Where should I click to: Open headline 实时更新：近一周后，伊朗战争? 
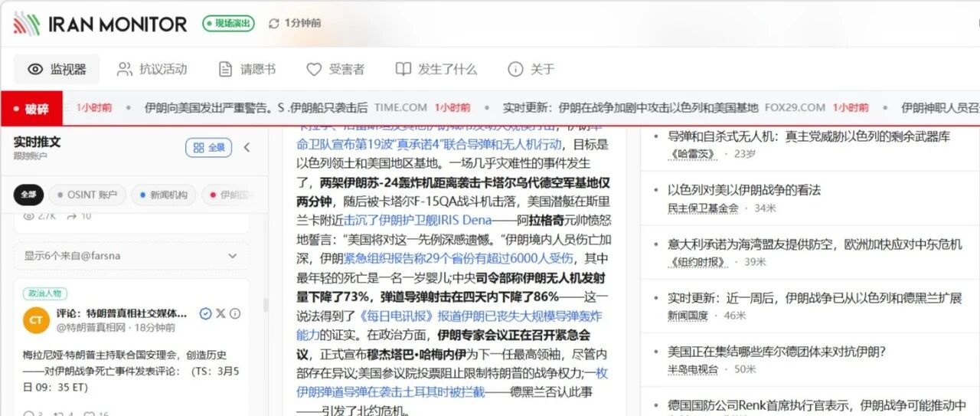[x=815, y=298]
